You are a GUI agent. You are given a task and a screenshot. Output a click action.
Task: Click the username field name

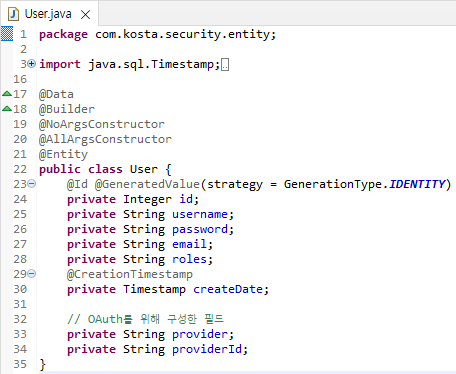tap(200, 214)
